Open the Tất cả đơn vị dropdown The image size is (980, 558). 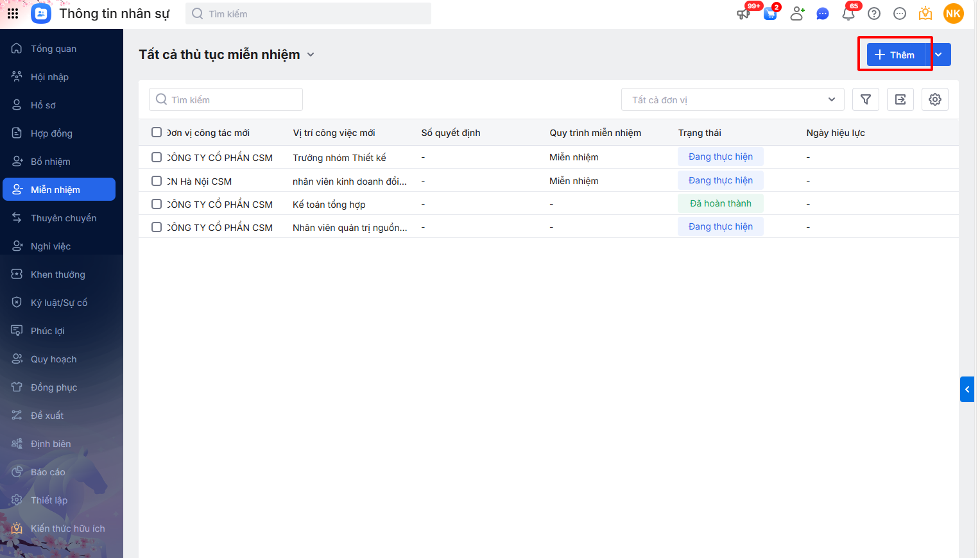[x=732, y=99]
